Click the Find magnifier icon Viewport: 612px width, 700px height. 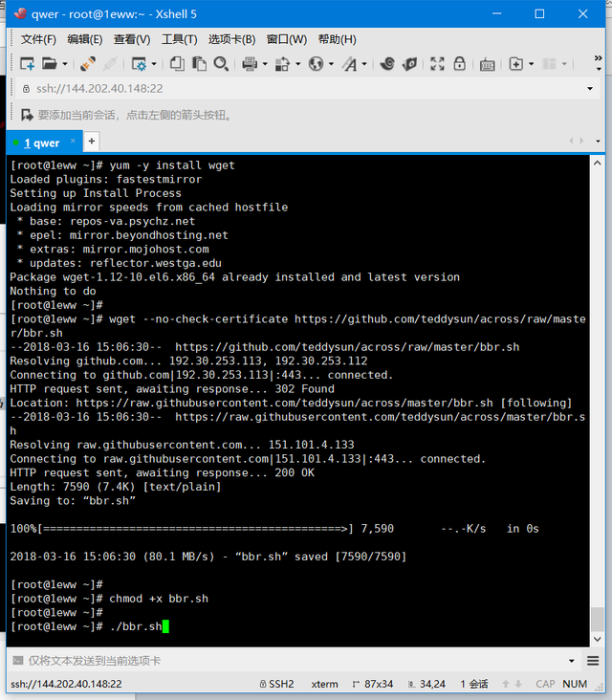click(221, 64)
